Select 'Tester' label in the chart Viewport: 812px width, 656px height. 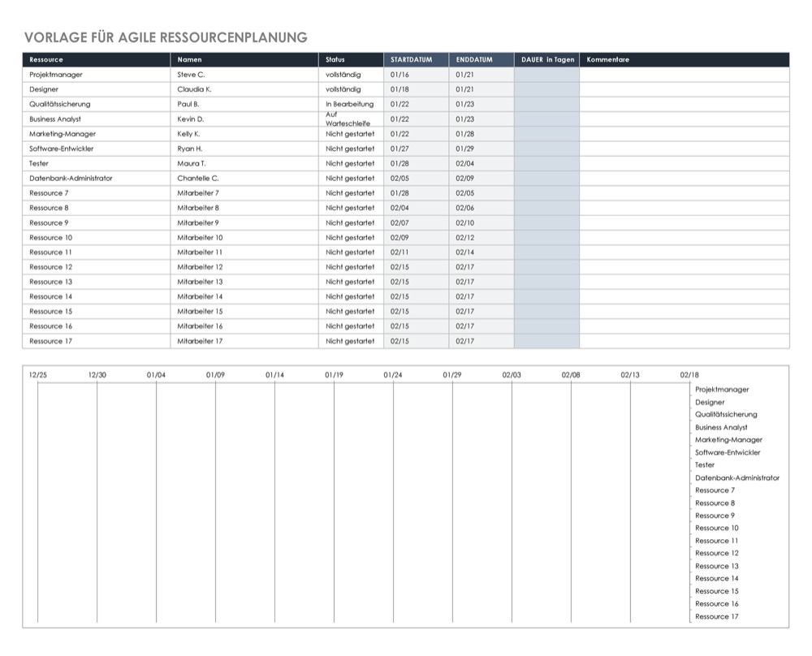(x=704, y=465)
